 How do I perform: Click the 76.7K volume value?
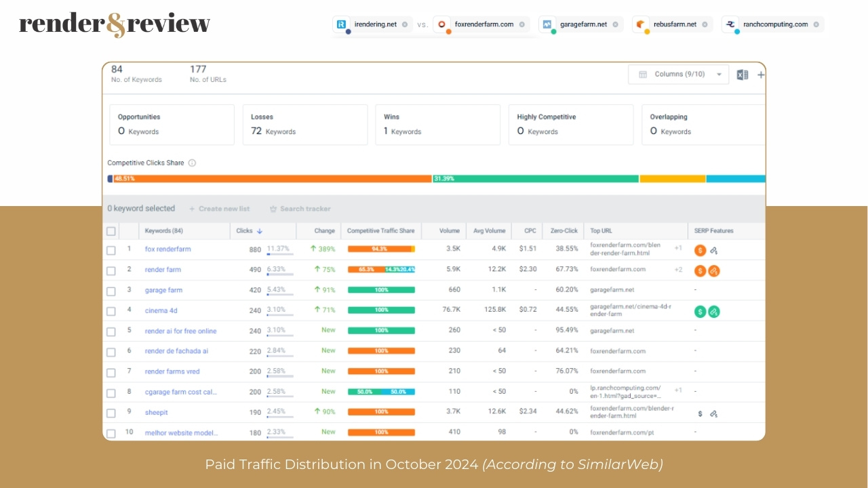pos(450,310)
